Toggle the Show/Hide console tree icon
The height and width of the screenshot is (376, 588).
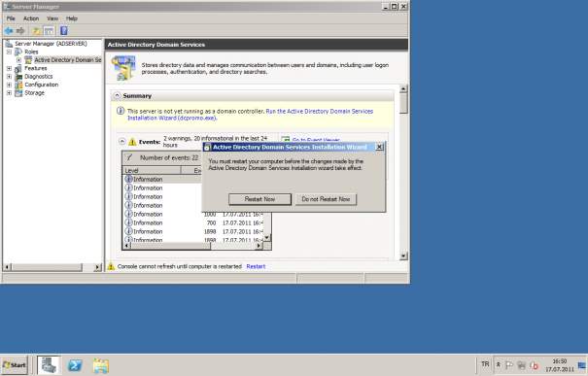pos(49,31)
